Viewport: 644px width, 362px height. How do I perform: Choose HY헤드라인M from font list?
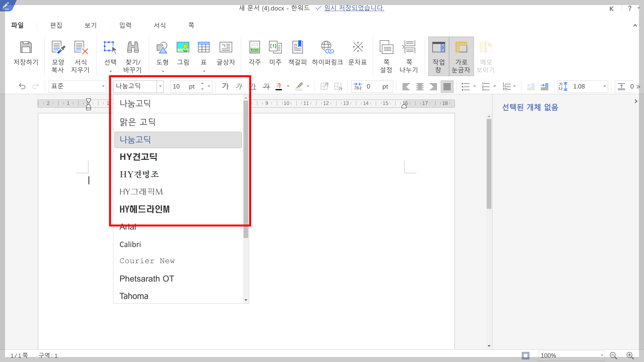[145, 209]
